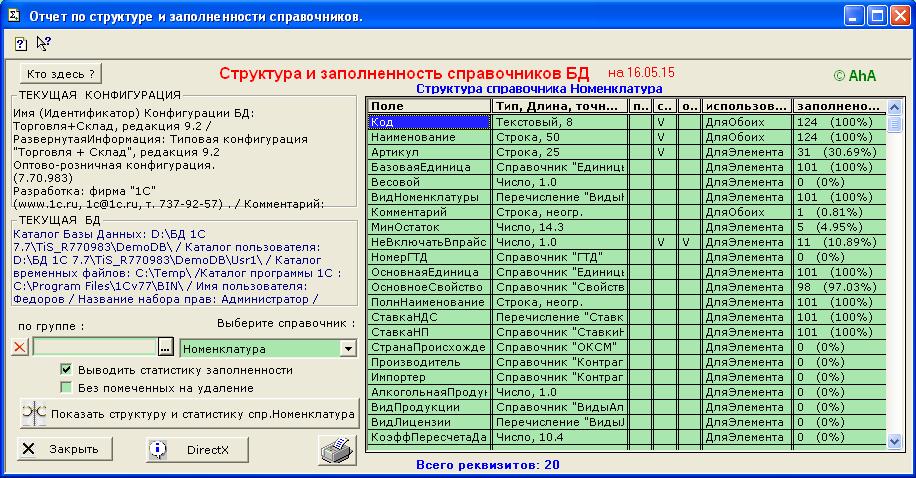Click type cell 'Строка, 25'
Image resolution: width=916 pixels, height=478 pixels.
point(560,152)
